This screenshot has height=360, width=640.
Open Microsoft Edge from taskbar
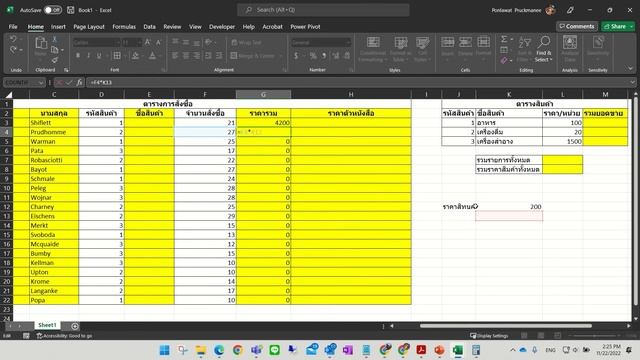tap(219, 350)
